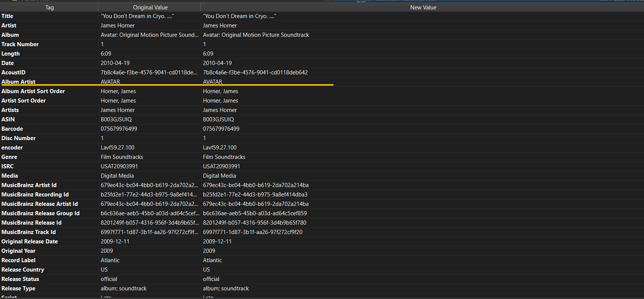This screenshot has height=299, width=644.
Task: Select the Title tag row
Action: 322,16
